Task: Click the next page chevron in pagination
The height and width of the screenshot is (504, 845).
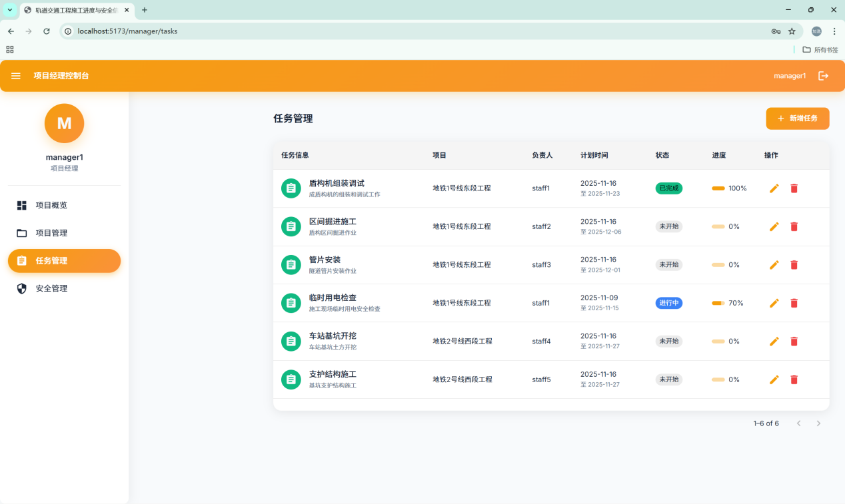Action: click(818, 423)
